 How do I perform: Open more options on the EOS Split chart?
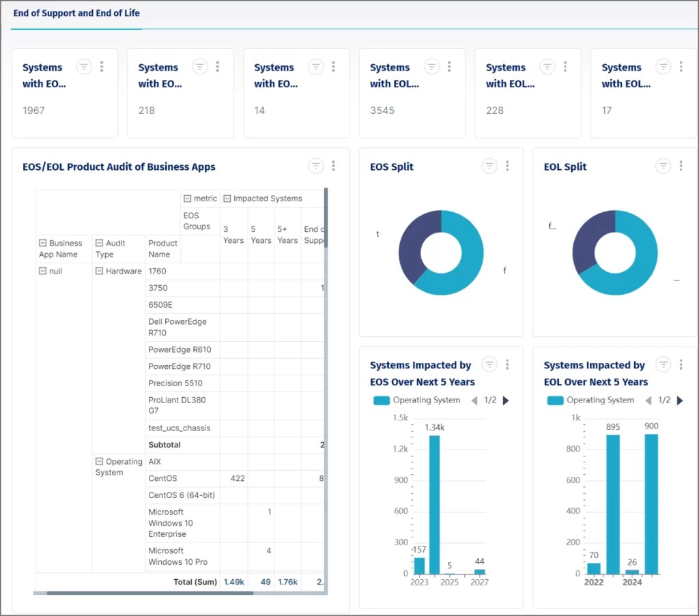506,165
